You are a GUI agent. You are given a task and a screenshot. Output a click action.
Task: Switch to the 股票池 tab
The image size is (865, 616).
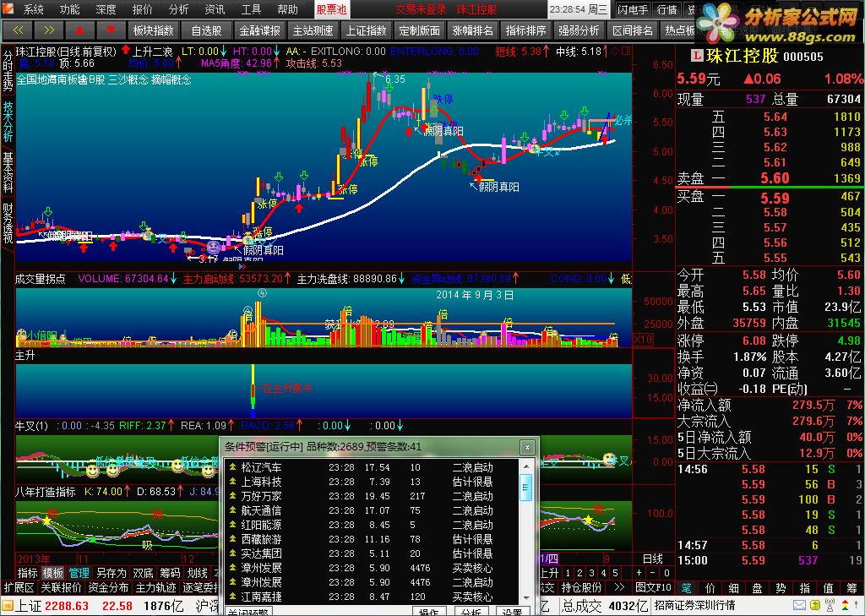click(331, 9)
